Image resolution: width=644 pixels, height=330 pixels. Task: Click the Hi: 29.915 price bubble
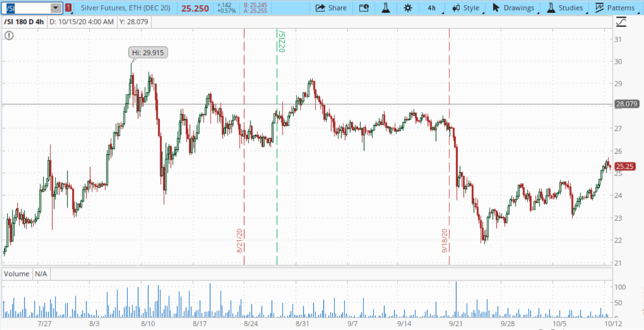coord(148,53)
